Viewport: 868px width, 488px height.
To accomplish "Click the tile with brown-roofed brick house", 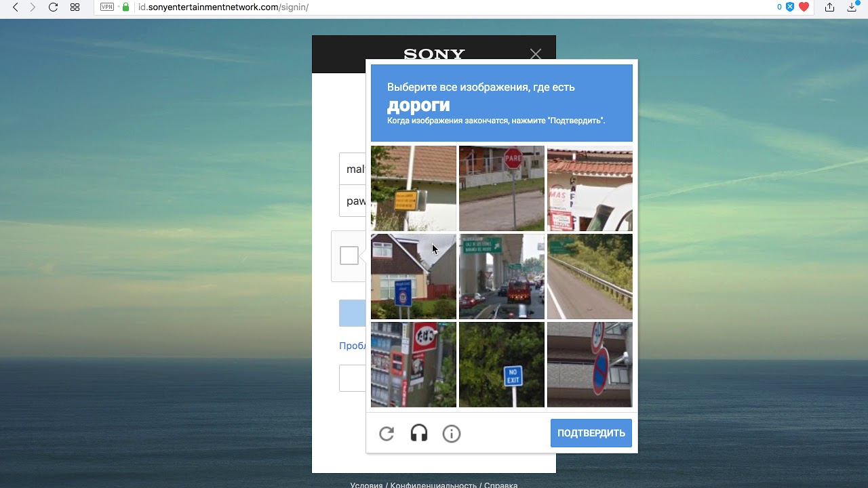I will click(414, 277).
